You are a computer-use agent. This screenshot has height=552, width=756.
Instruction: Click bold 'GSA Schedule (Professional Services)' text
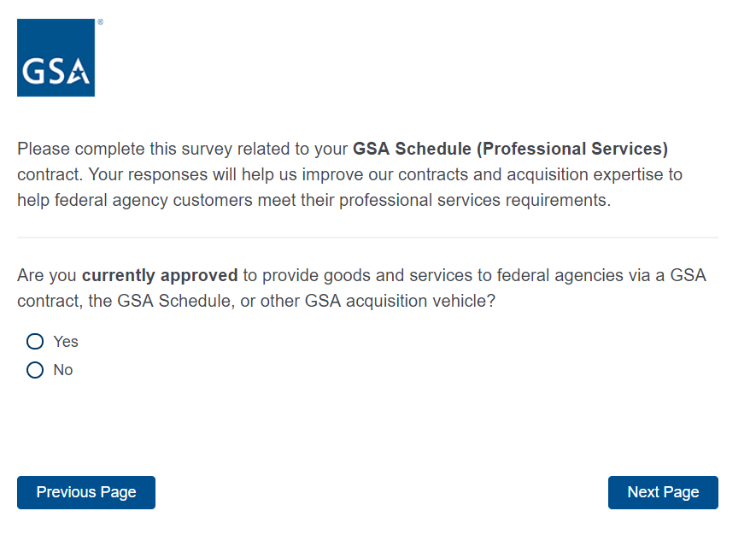coord(510,149)
